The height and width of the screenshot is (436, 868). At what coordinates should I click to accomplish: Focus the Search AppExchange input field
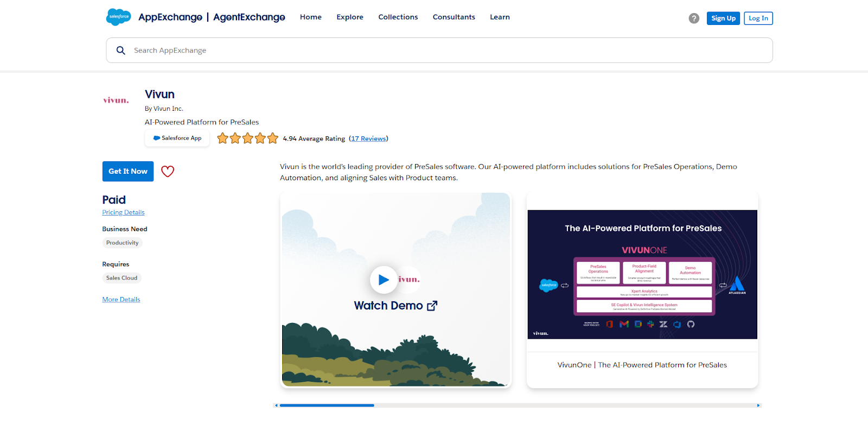click(x=439, y=50)
